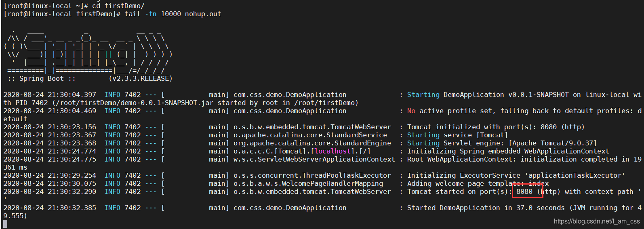
Task: Click the '361 ms' wrapped line
Action: (15, 167)
